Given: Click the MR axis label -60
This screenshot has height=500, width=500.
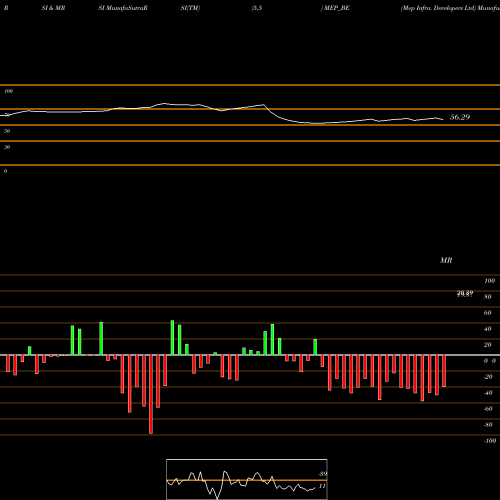Looking at the screenshot, I should 488,409.
